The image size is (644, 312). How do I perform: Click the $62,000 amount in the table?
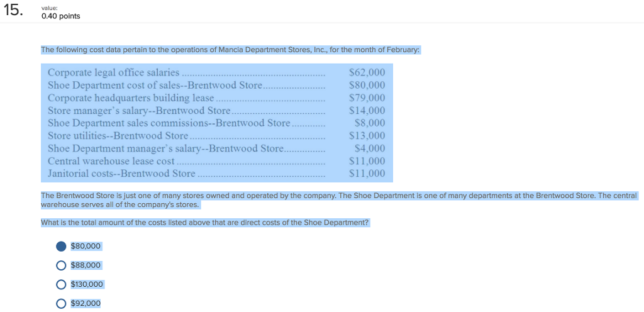367,73
